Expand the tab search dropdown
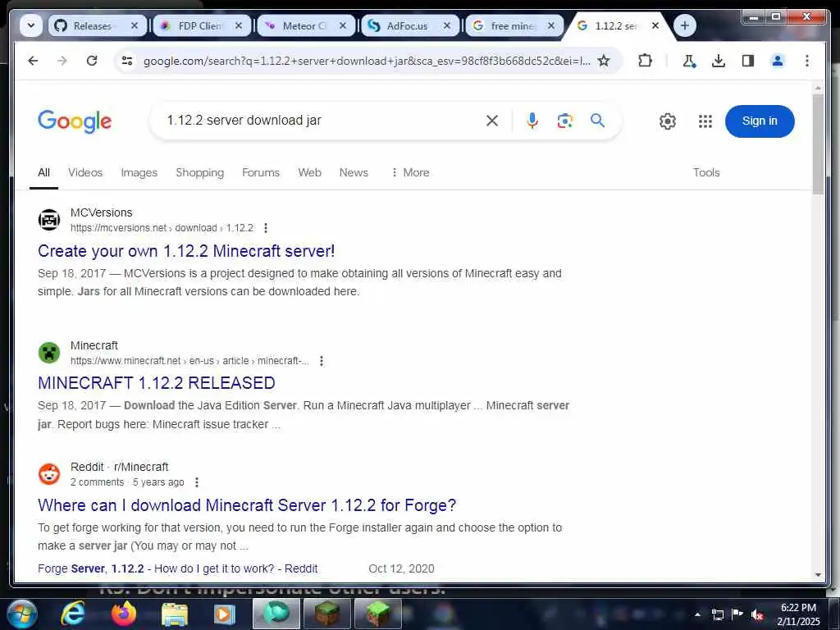Viewport: 840px width, 630px height. click(31, 25)
